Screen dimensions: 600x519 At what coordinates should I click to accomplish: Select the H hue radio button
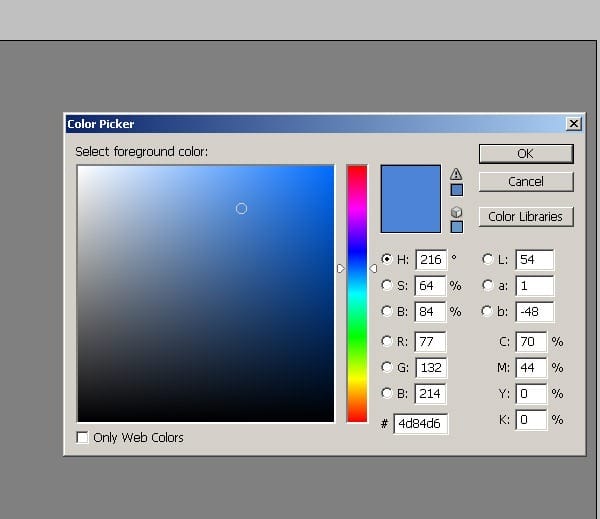[x=387, y=259]
